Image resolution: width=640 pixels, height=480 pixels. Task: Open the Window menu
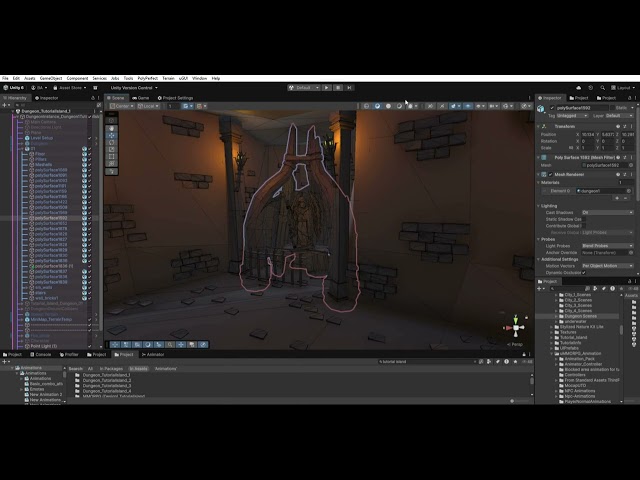tap(200, 78)
